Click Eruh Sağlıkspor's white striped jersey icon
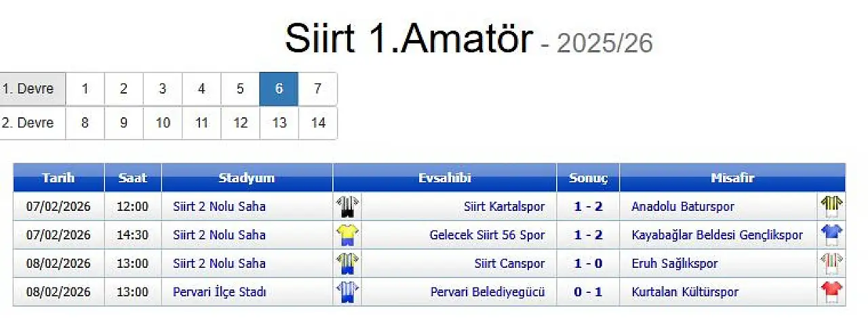 pyautogui.click(x=831, y=263)
